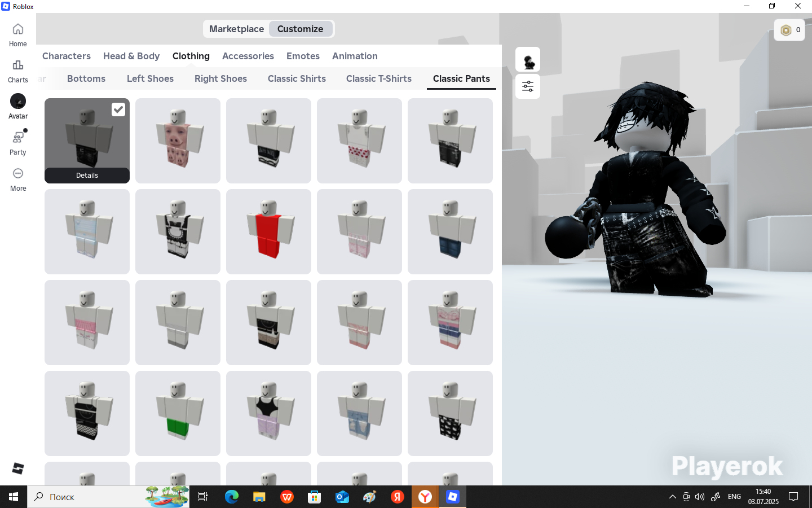812x508 pixels.
Task: Equip the solid red pants
Action: coord(268,231)
